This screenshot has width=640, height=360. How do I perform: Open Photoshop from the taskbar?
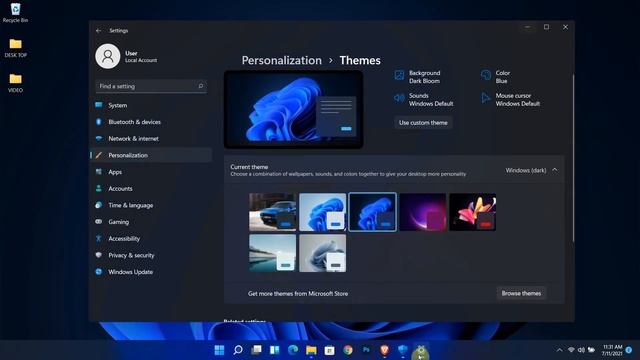click(x=366, y=350)
